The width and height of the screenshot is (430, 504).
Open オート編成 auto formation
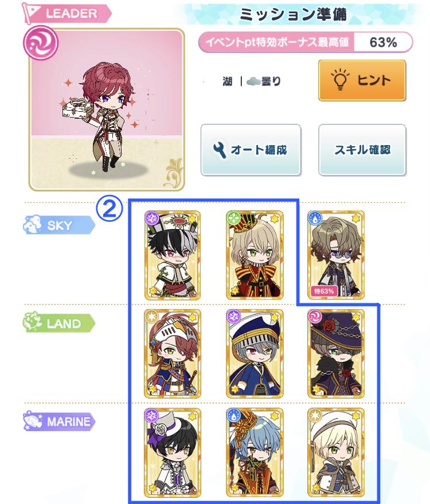(251, 150)
